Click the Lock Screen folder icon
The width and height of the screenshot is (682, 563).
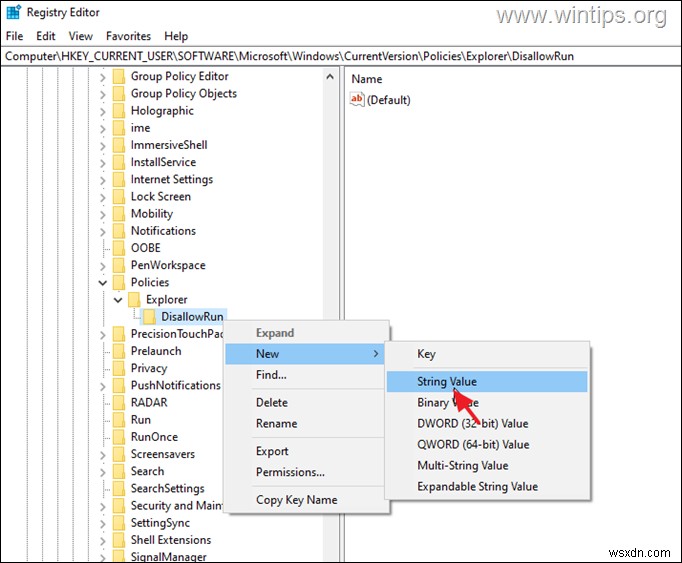(119, 197)
